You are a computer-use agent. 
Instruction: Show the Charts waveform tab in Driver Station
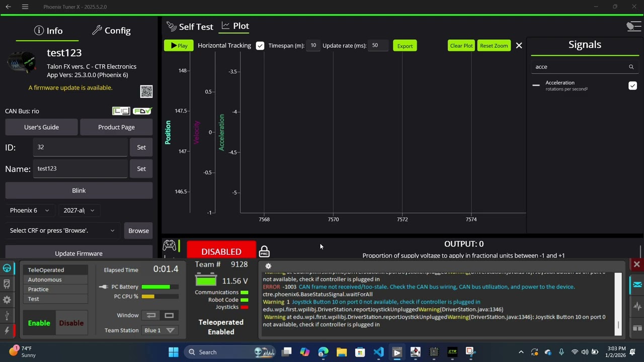(x=637, y=306)
